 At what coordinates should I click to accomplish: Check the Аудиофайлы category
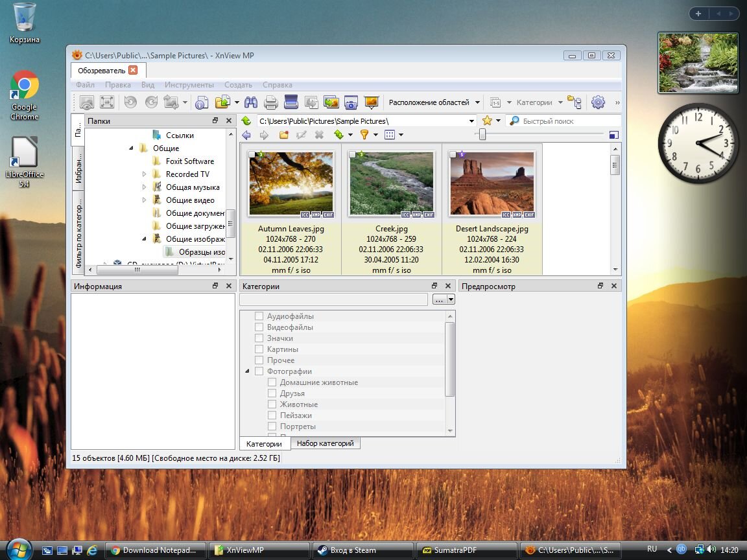pos(259,316)
